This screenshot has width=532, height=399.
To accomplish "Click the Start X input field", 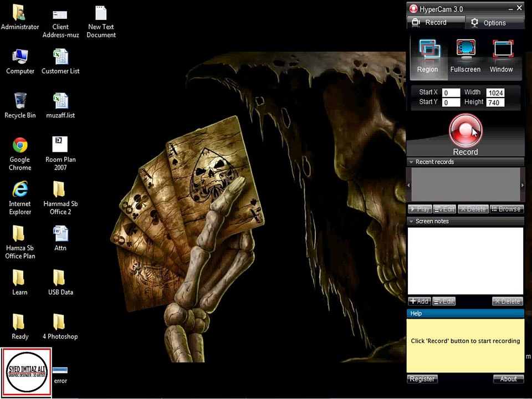I will click(451, 93).
